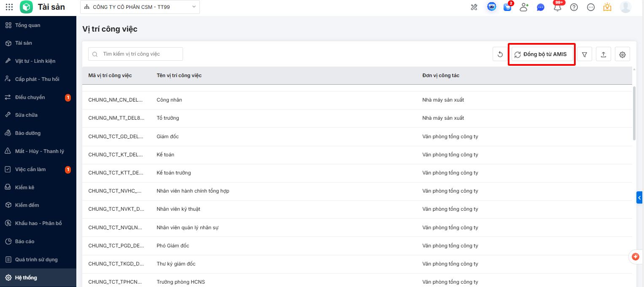
Task: Open Khấu hao - Phân bổ menu
Action: (38, 223)
